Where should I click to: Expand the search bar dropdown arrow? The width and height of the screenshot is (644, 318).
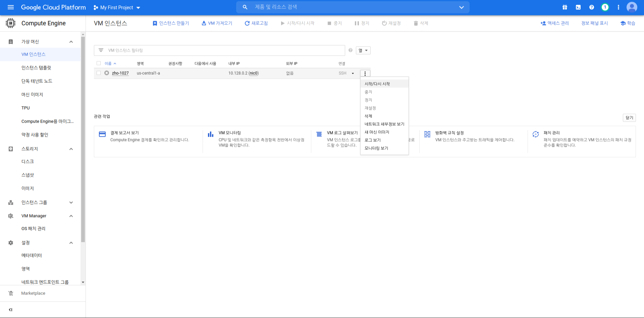coord(462,7)
